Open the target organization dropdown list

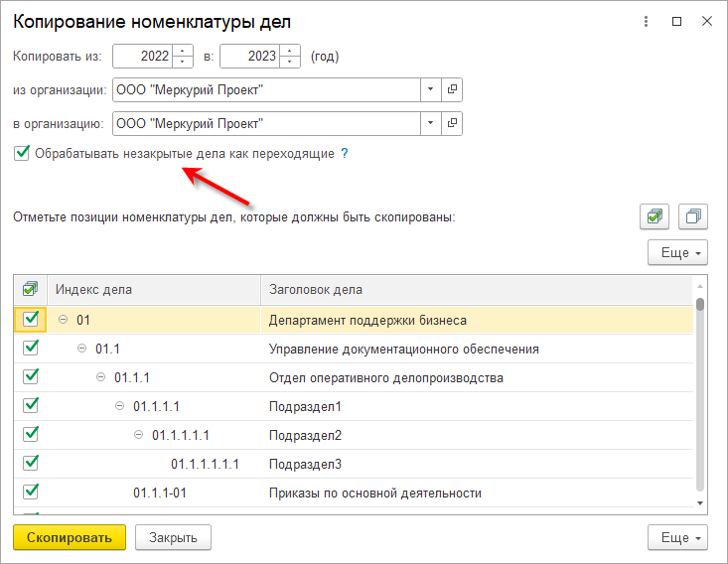point(431,124)
